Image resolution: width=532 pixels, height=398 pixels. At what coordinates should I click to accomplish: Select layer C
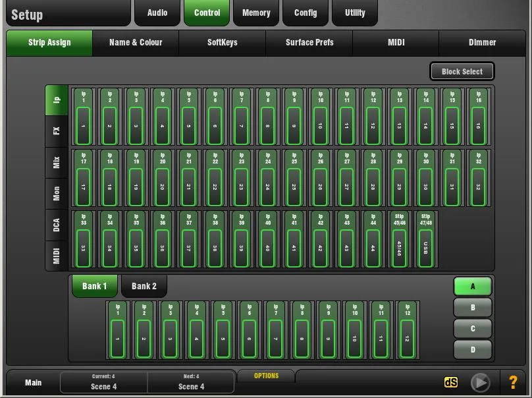(x=473, y=328)
